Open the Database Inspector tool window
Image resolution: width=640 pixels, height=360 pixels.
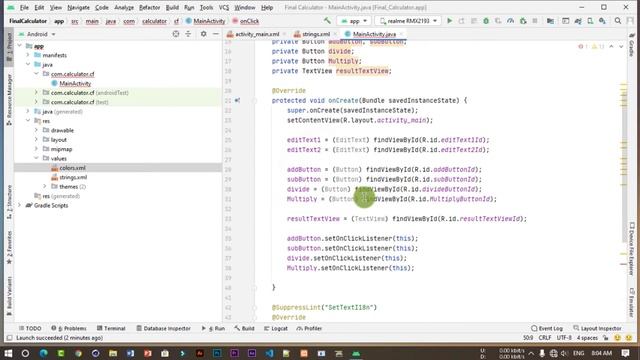[163, 328]
